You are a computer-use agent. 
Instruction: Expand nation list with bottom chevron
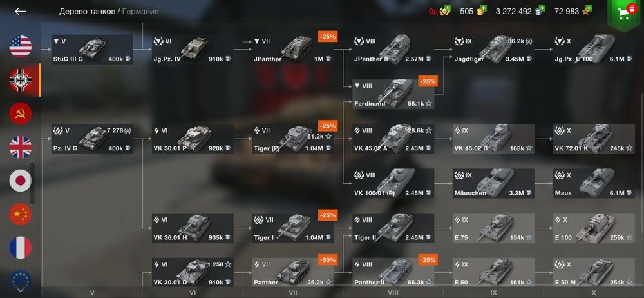point(20,290)
